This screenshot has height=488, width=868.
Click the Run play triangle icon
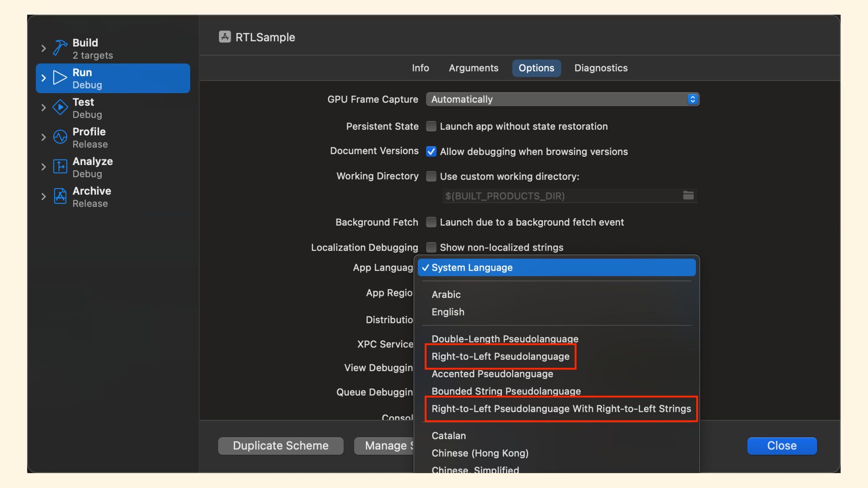(x=60, y=78)
